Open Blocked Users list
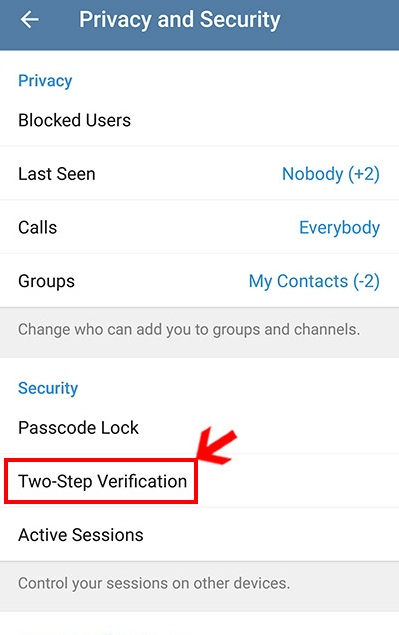The image size is (399, 635). [199, 120]
